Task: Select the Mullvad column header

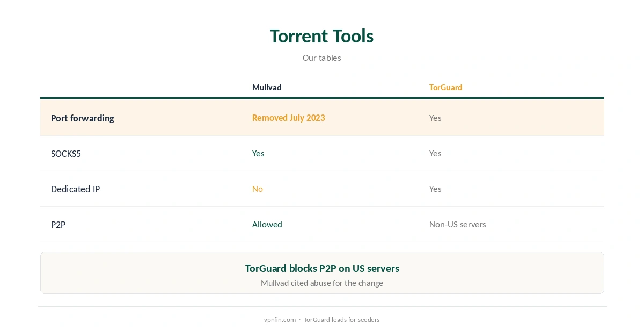Action: (x=267, y=87)
